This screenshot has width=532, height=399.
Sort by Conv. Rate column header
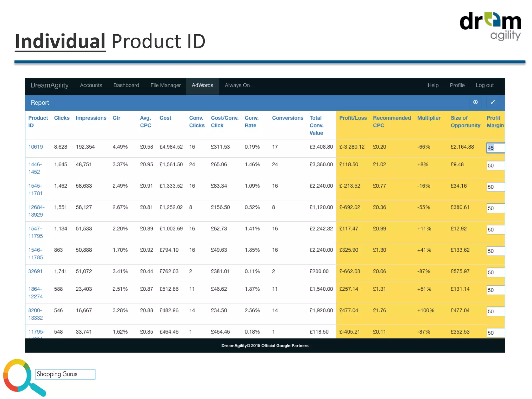[x=251, y=122]
